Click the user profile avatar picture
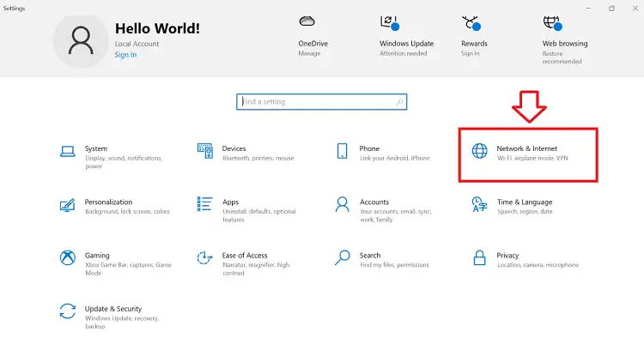The image size is (644, 344). point(81,40)
